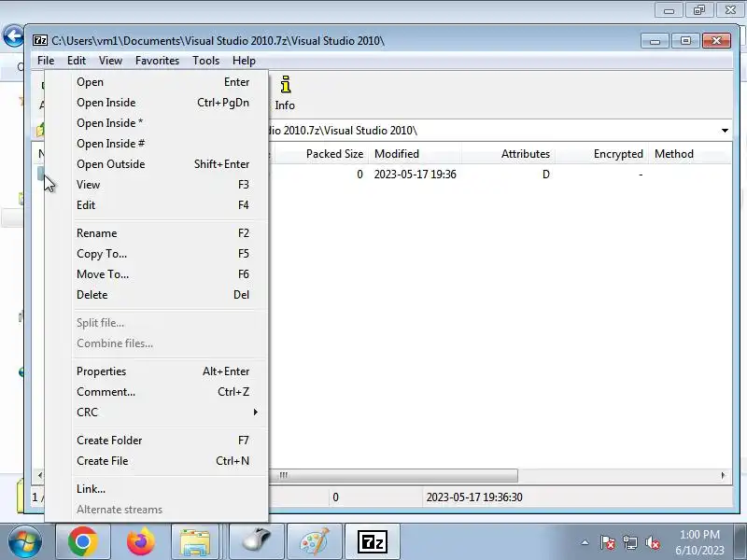Open the Tools menu
747x560 pixels.
(x=205, y=61)
